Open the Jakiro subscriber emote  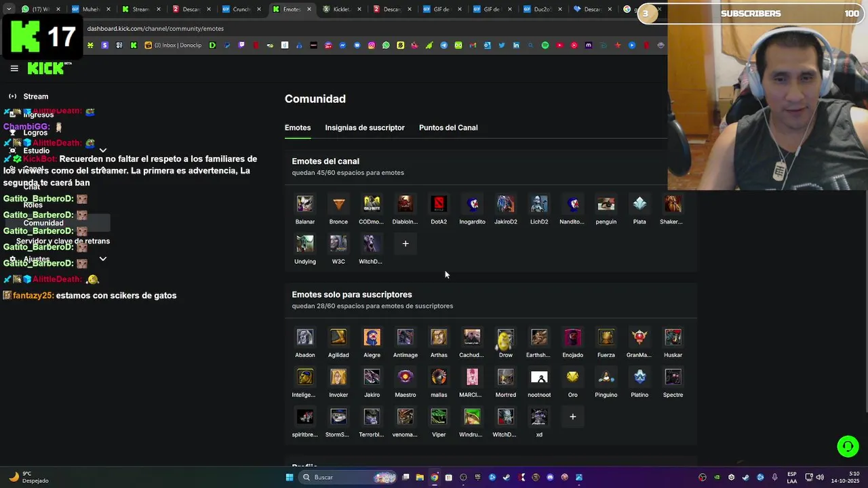coord(372,377)
